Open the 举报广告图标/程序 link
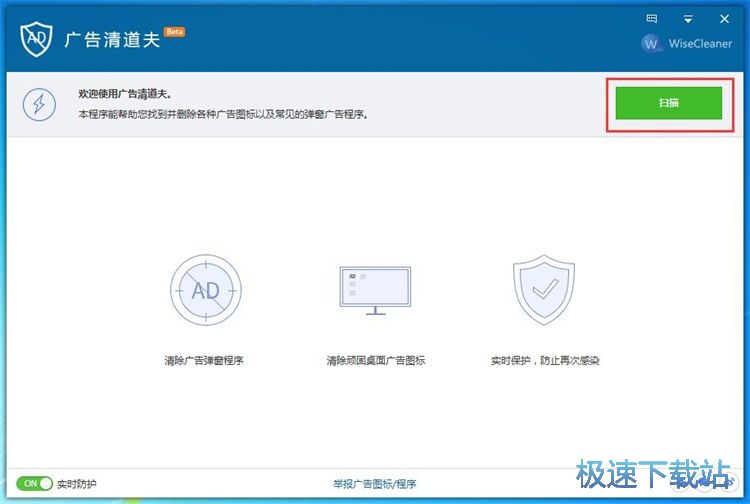750x504 pixels. [375, 484]
